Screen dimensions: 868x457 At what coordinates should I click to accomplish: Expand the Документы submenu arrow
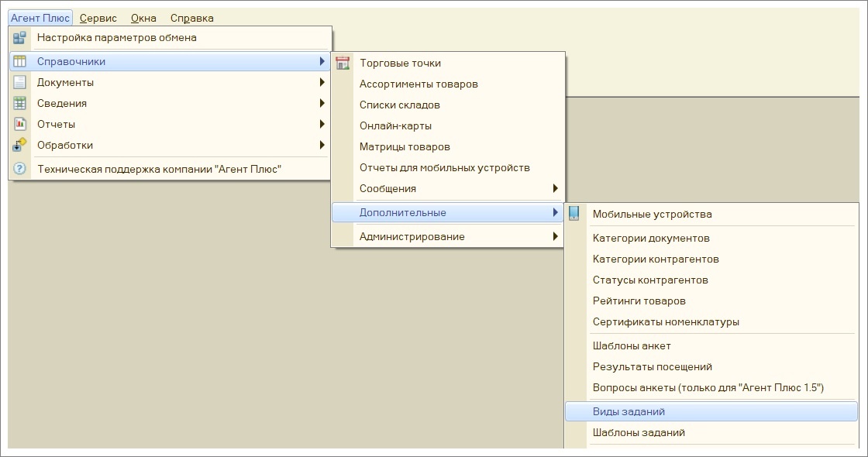(322, 82)
